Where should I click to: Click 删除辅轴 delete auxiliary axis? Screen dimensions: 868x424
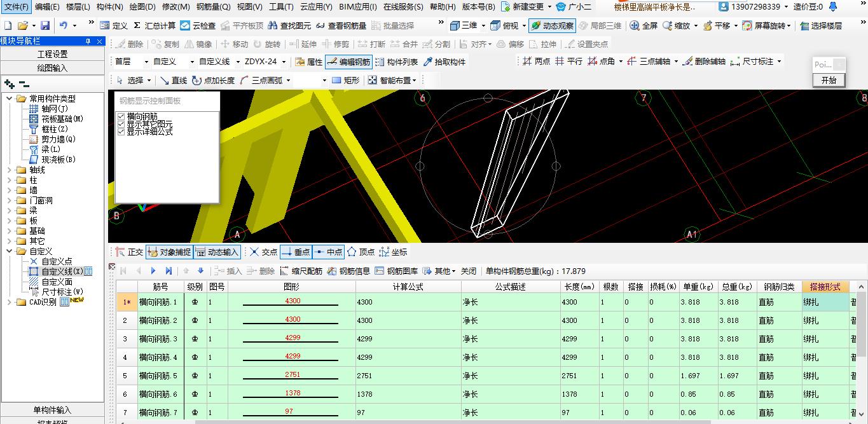click(703, 62)
